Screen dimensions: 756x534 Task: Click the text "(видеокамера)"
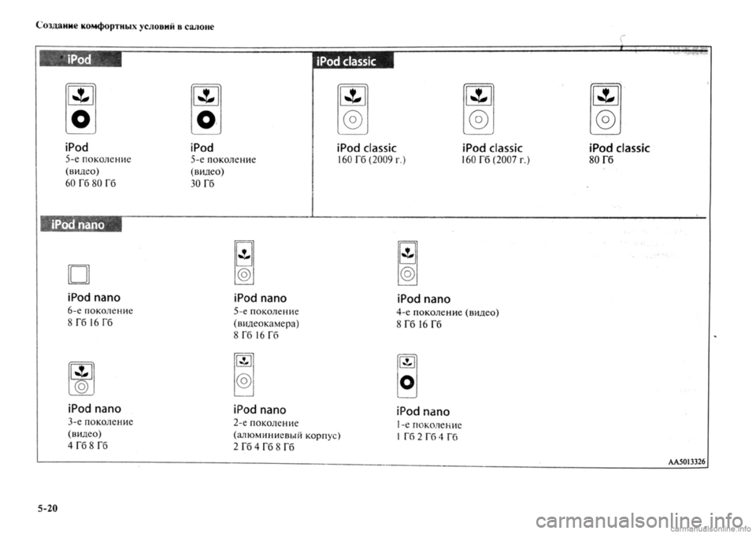pyautogui.click(x=267, y=323)
